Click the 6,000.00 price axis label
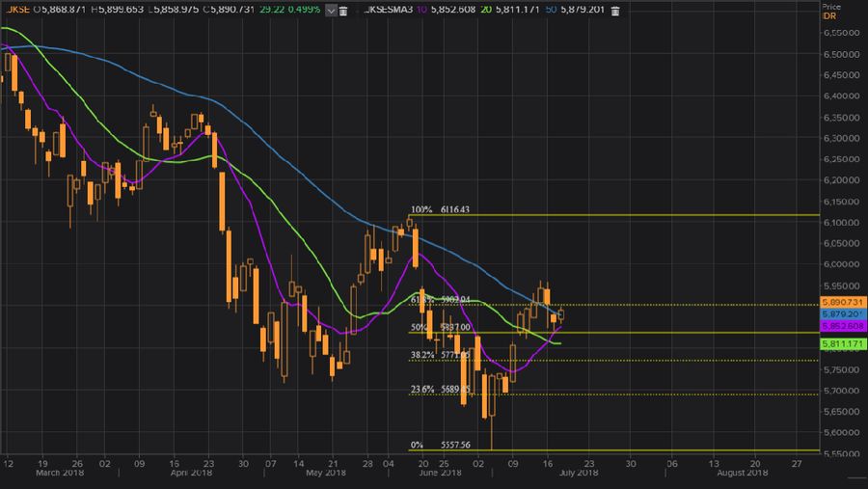The image size is (868, 489). 841,264
